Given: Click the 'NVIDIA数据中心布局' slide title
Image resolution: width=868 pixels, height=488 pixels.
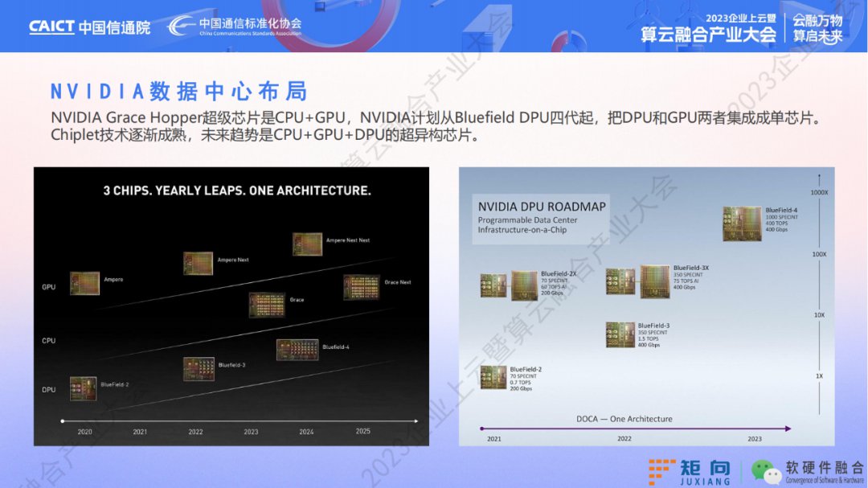Looking at the screenshot, I should [x=178, y=92].
